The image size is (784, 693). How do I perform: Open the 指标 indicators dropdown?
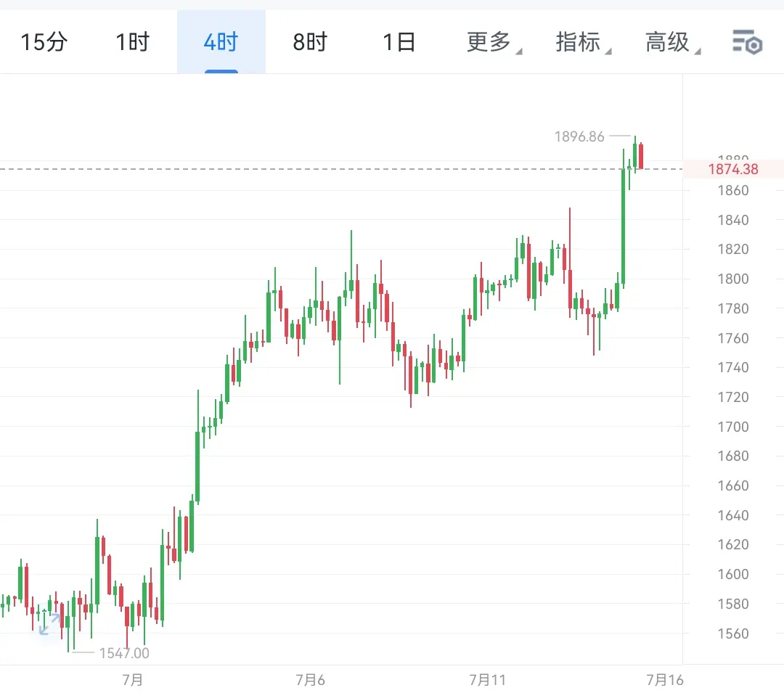click(582, 42)
